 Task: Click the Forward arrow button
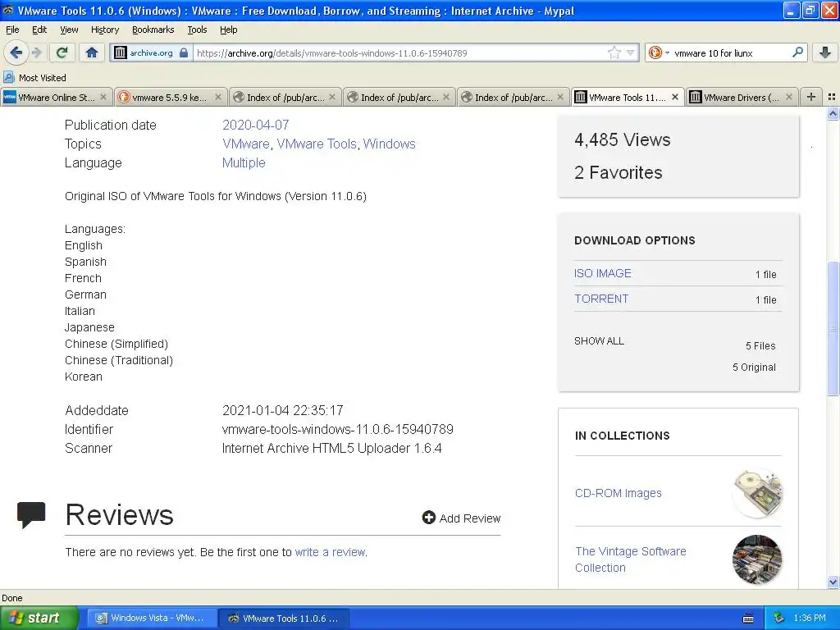click(37, 52)
